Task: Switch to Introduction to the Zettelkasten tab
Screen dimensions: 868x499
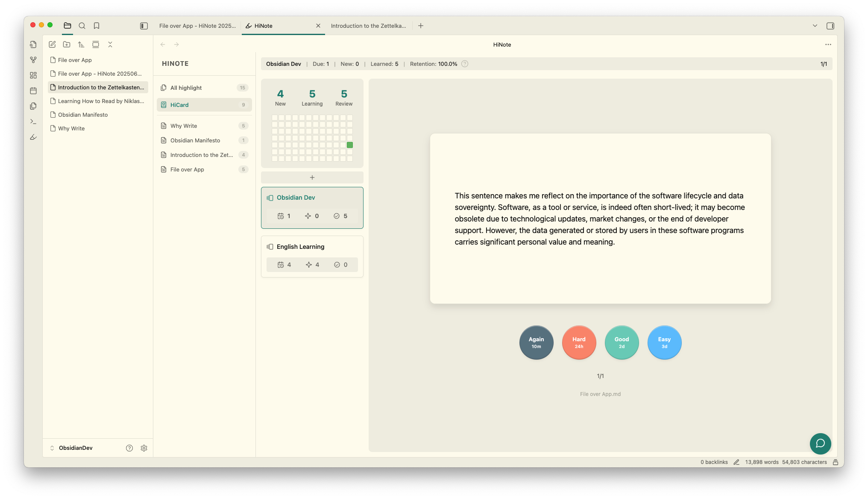Action: [368, 26]
